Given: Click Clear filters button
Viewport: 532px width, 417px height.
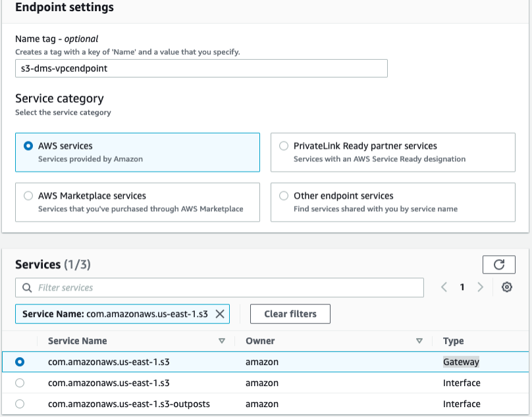Looking at the screenshot, I should (290, 314).
